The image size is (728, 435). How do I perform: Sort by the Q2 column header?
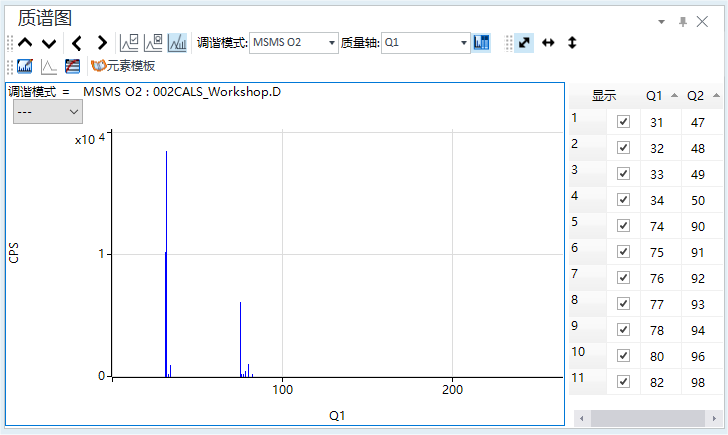[x=702, y=96]
